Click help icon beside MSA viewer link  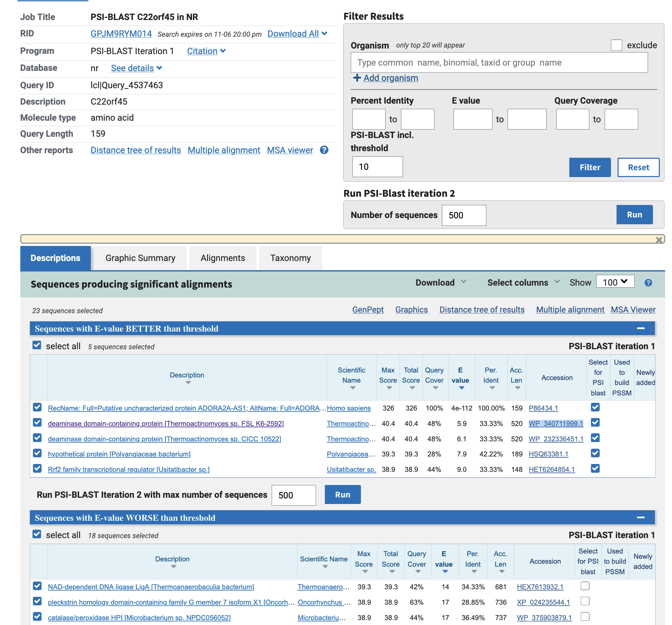coord(324,150)
